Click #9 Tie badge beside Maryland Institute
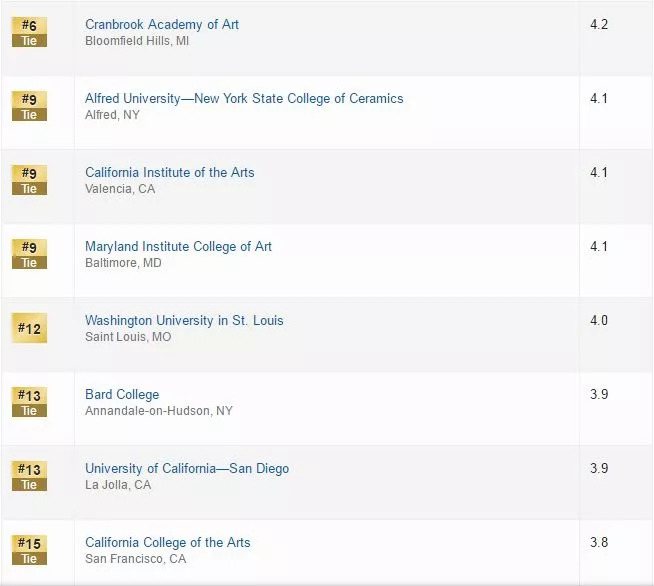This screenshot has height=586, width=654. tap(29, 254)
